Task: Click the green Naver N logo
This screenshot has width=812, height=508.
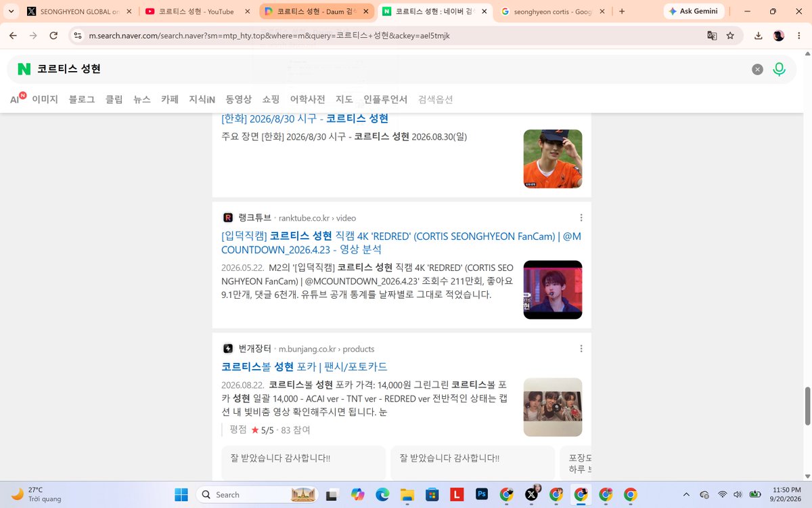Action: point(24,69)
